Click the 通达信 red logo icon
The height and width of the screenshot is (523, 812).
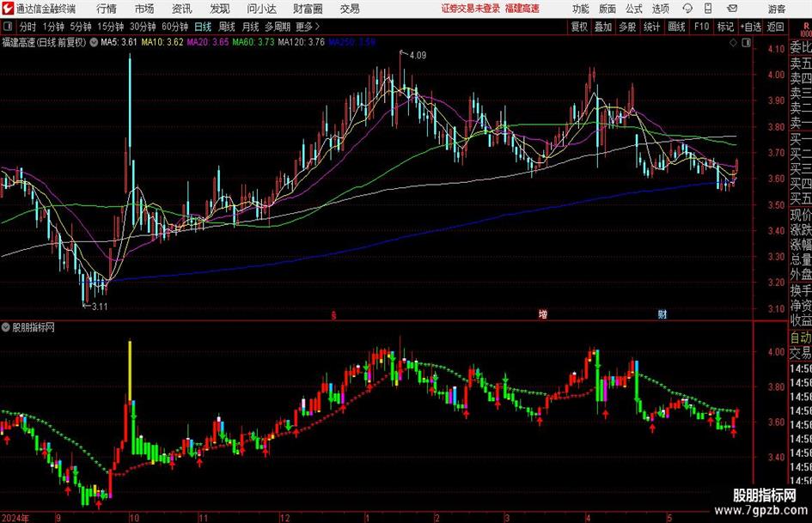pos(8,9)
